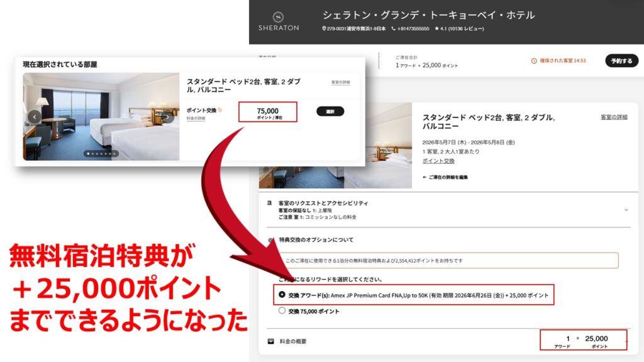
Task: Click the location pin icon beside hotel address
Action: (x=324, y=29)
